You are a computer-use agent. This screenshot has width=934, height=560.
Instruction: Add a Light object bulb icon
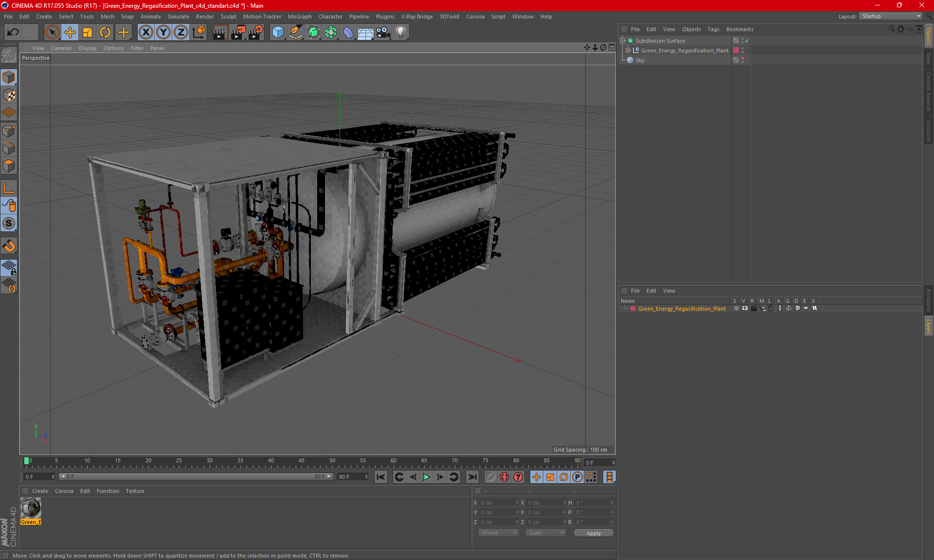400,33
